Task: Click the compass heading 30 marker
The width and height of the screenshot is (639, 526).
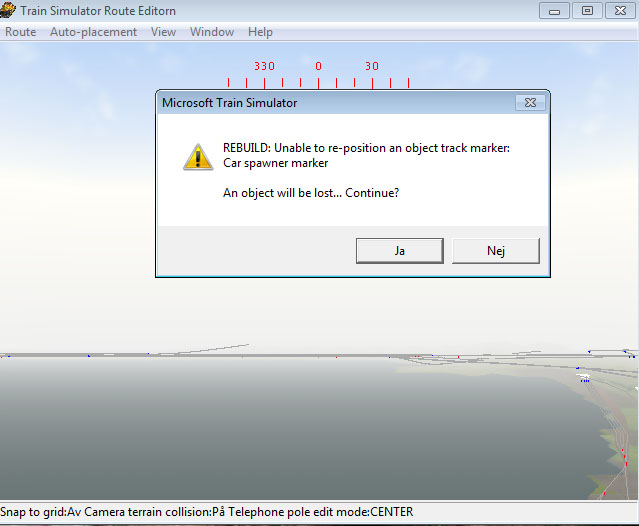Action: (372, 66)
